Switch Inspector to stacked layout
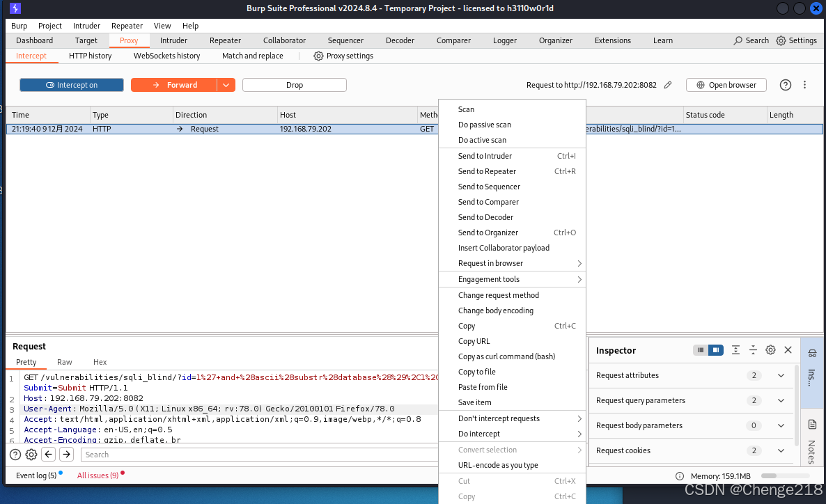This screenshot has width=826, height=504. click(x=700, y=349)
